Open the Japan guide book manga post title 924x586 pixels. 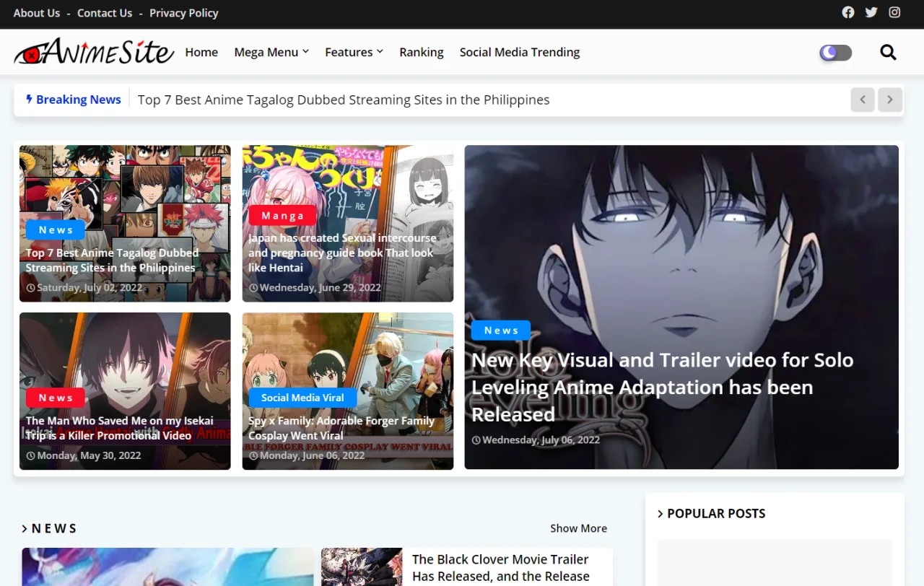click(342, 253)
